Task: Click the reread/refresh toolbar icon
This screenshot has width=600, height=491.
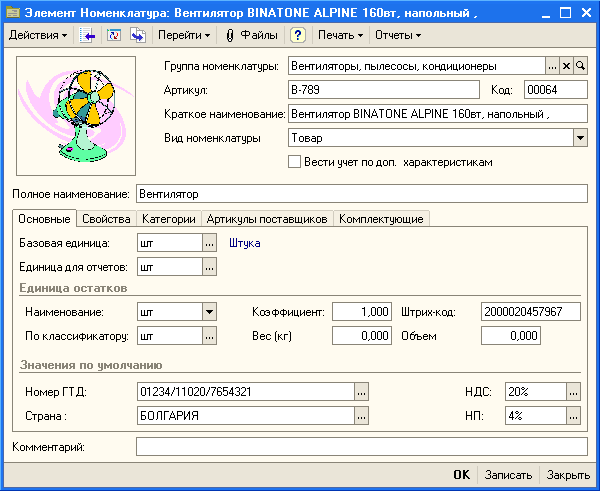Action: (114, 35)
